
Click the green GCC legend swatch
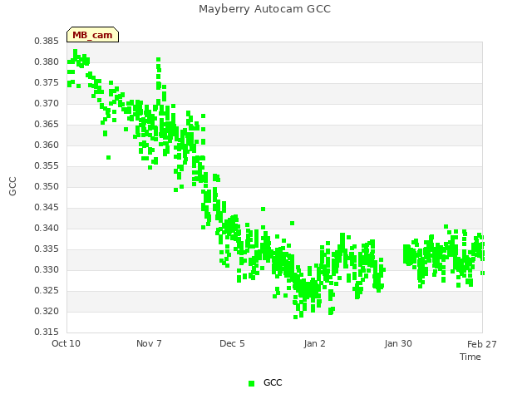pyautogui.click(x=251, y=383)
